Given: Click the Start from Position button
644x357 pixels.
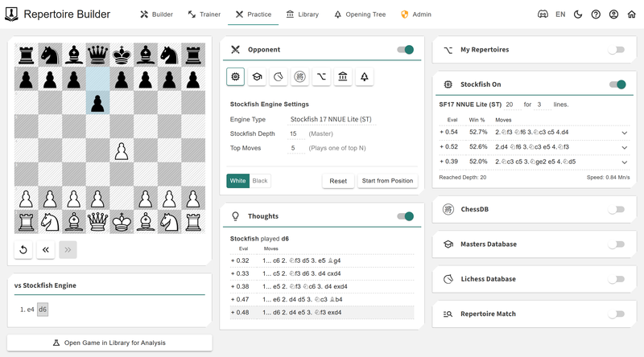Looking at the screenshot, I should point(388,181).
